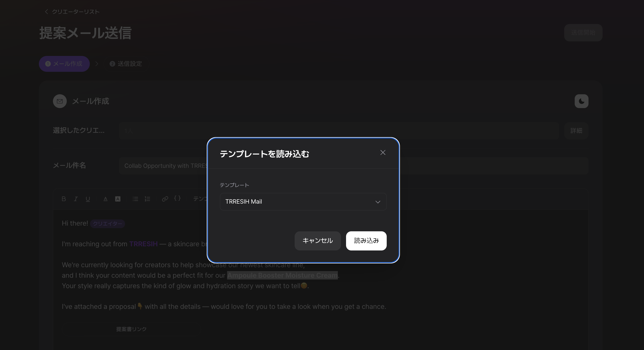Viewport: 644px width, 350px height.
Task: Insert a bulleted list
Action: point(135,199)
